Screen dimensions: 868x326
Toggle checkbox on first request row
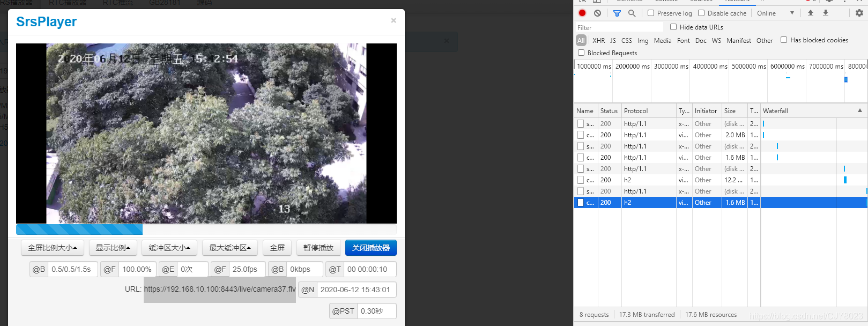(581, 124)
